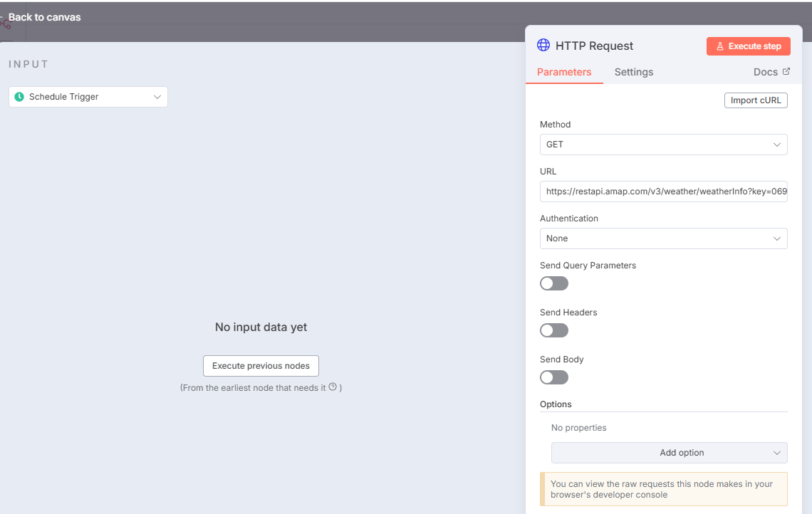Viewport: 812px width, 514px height.
Task: Select the Parameters tab
Action: pos(564,72)
